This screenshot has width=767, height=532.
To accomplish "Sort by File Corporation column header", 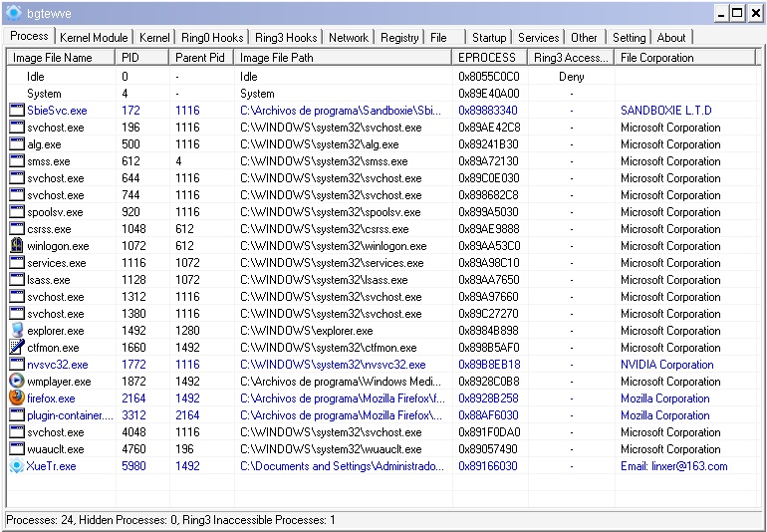I will (685, 58).
